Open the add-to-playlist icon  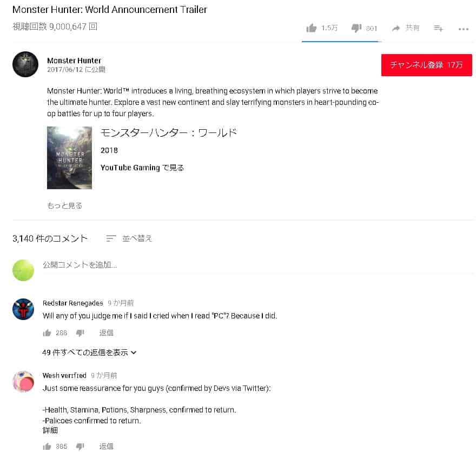(438, 28)
